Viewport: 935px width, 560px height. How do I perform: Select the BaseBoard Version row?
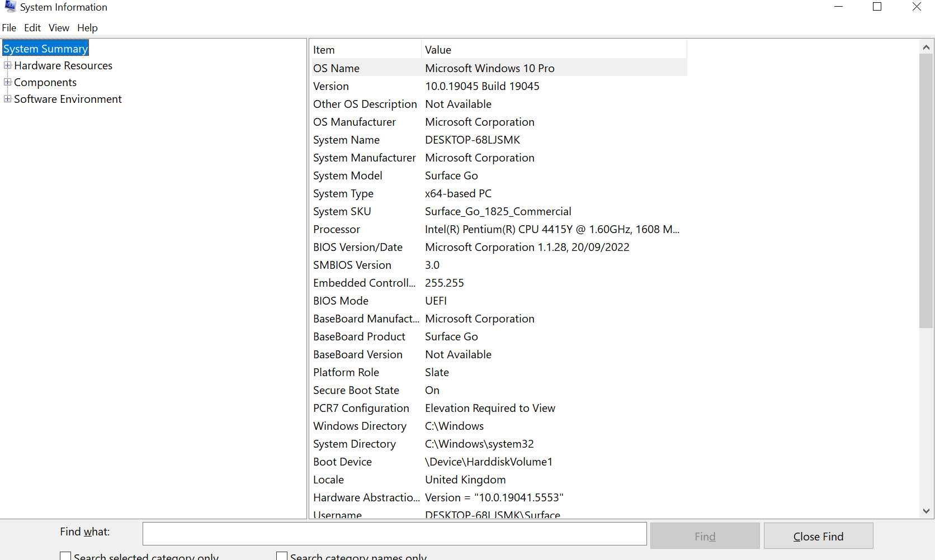498,354
